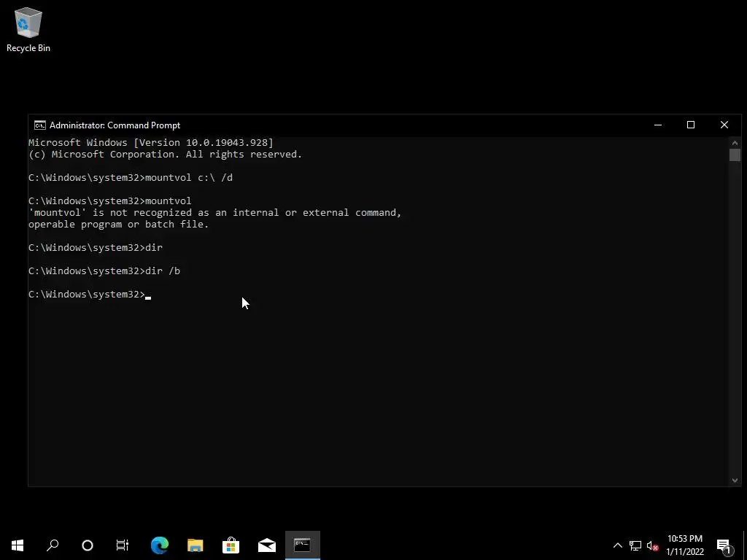The height and width of the screenshot is (560, 747).
Task: Click the Windows version text line
Action: pyautogui.click(x=151, y=142)
